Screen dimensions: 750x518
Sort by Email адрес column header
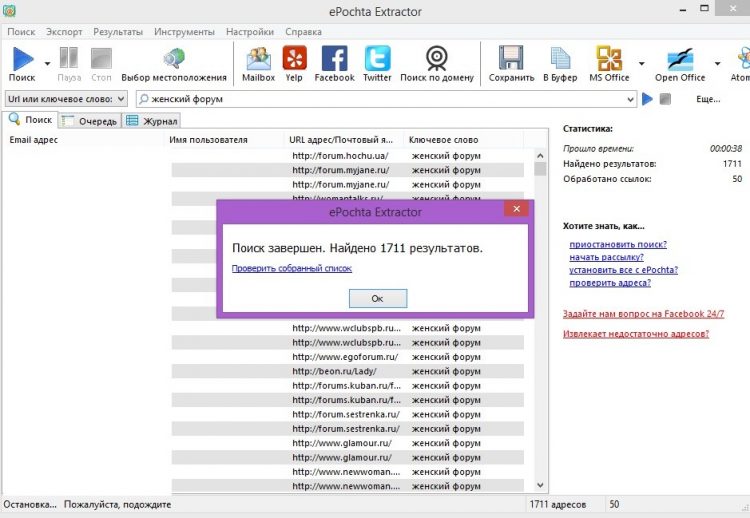click(84, 140)
